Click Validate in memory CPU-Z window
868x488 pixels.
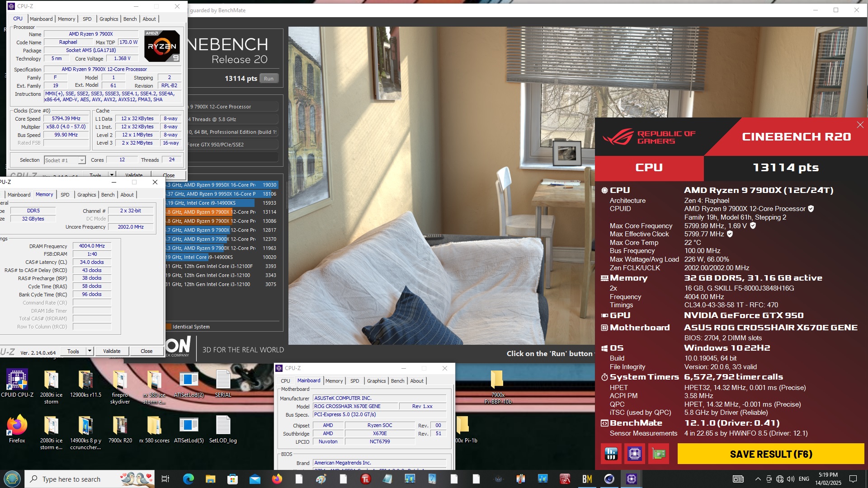point(112,351)
